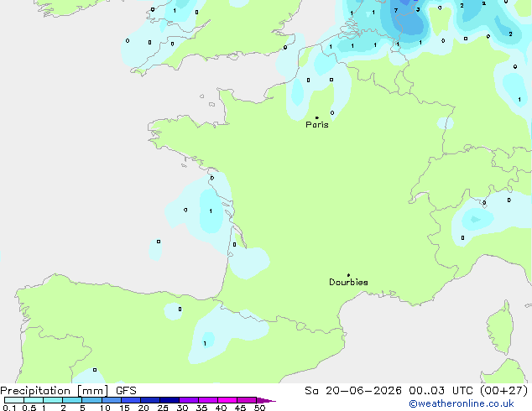
Task: Select the 2–5 mm legend color swatch
Action: pos(72,400)
